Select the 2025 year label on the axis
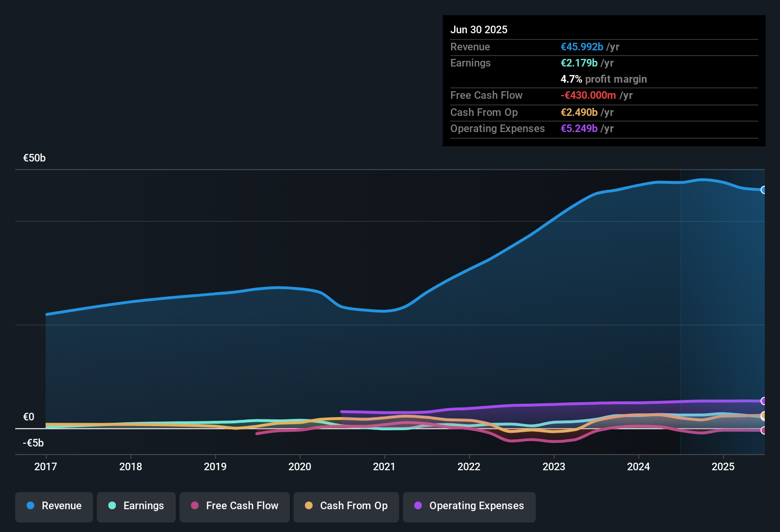The image size is (780, 532). pyautogui.click(x=723, y=467)
